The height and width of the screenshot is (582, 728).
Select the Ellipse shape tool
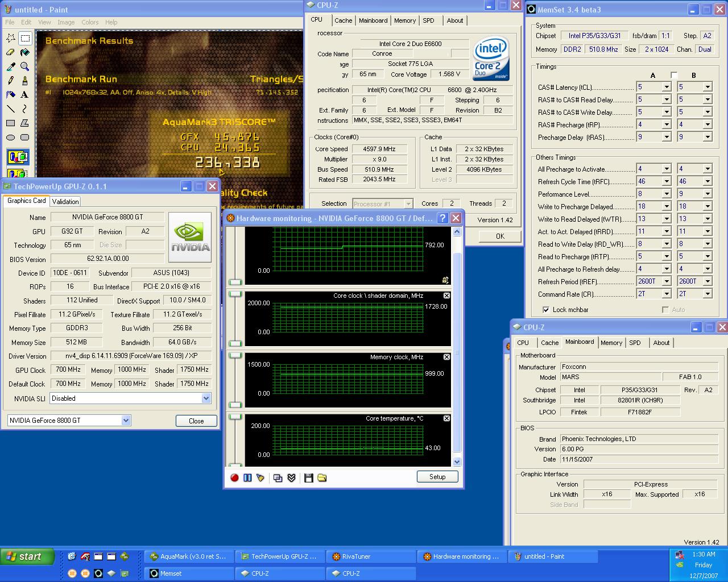click(x=11, y=137)
